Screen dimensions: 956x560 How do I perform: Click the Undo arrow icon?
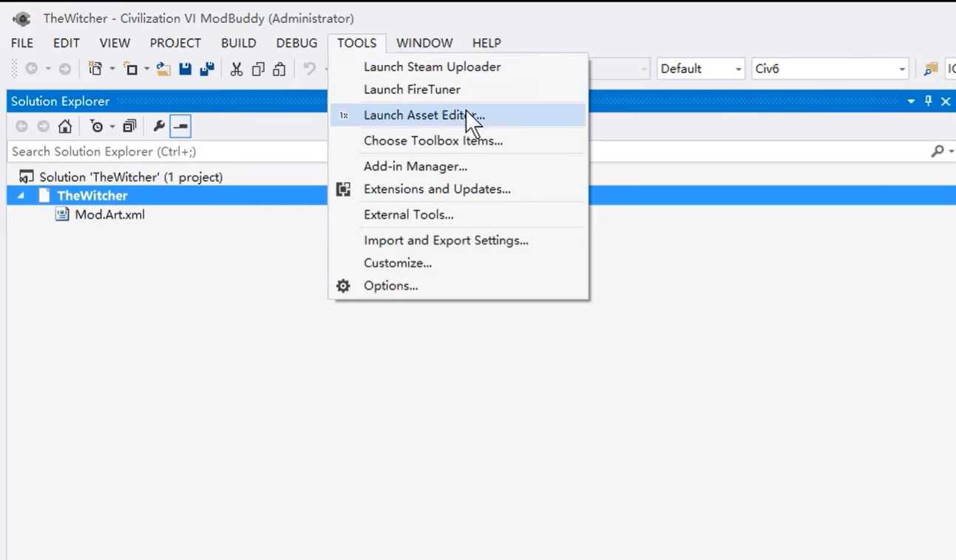click(309, 69)
